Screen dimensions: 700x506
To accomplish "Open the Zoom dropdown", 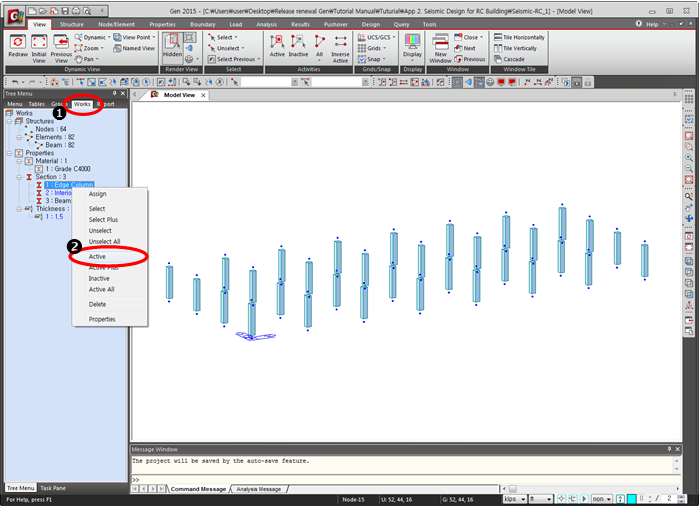I will [89, 48].
